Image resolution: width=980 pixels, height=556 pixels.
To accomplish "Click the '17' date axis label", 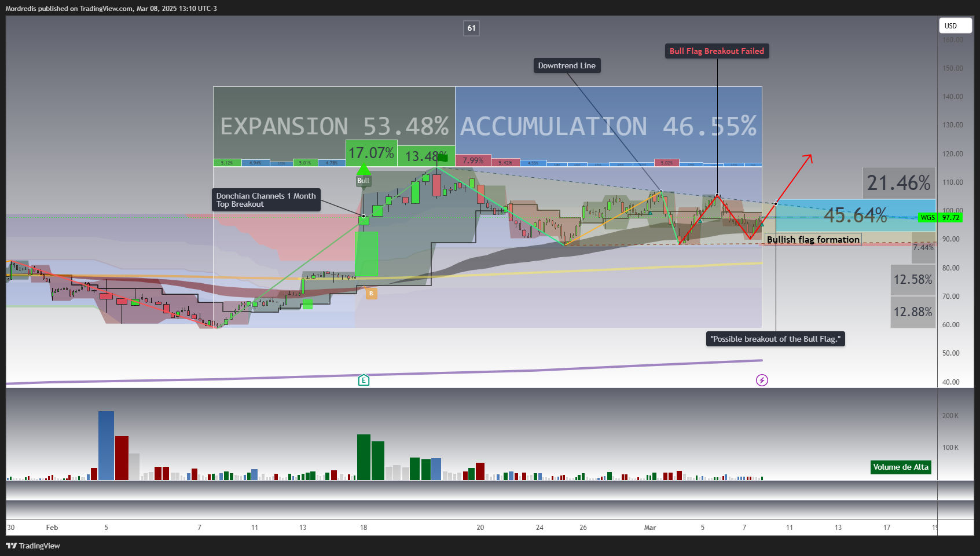I will pyautogui.click(x=887, y=528).
